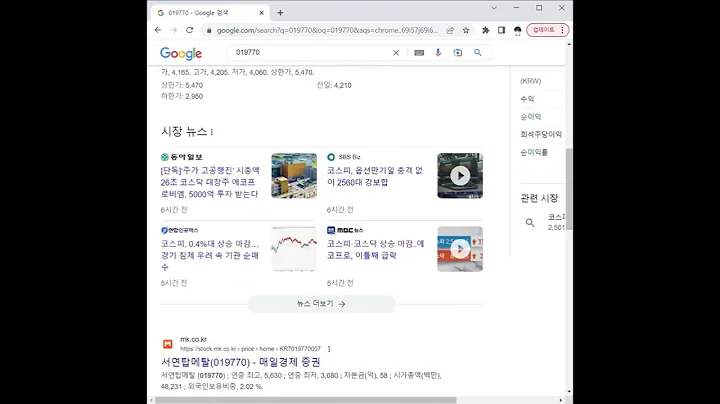Click the 순이익 row in the side panel
Viewport: 720px width, 404px height.
coord(531,117)
